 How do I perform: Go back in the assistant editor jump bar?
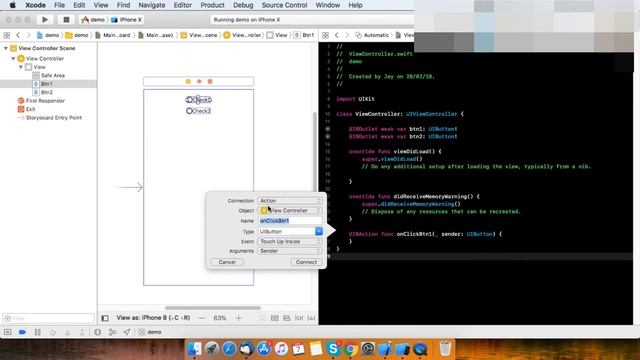coord(336,35)
